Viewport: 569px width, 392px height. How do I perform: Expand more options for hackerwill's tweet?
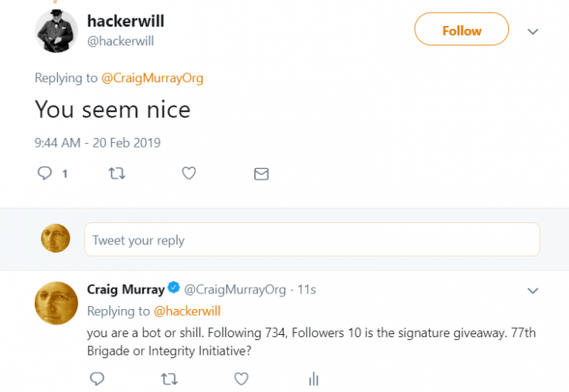tap(532, 31)
